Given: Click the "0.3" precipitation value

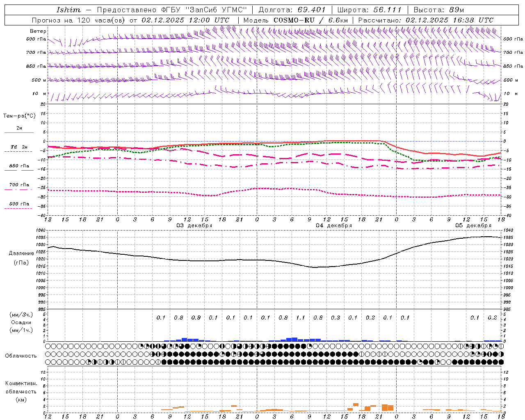Looking at the screenshot, I should click(x=336, y=317).
